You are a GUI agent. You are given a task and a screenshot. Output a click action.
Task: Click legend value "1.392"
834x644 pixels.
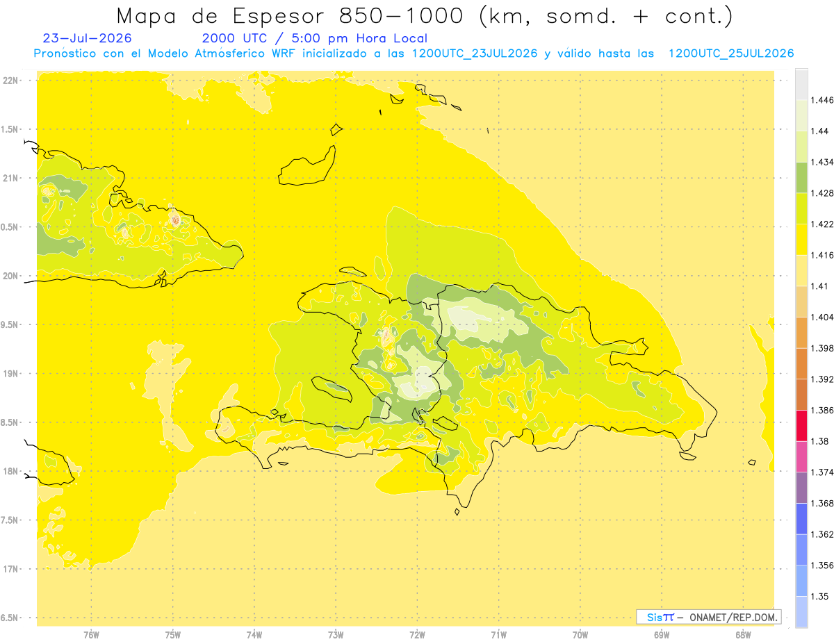pyautogui.click(x=822, y=379)
